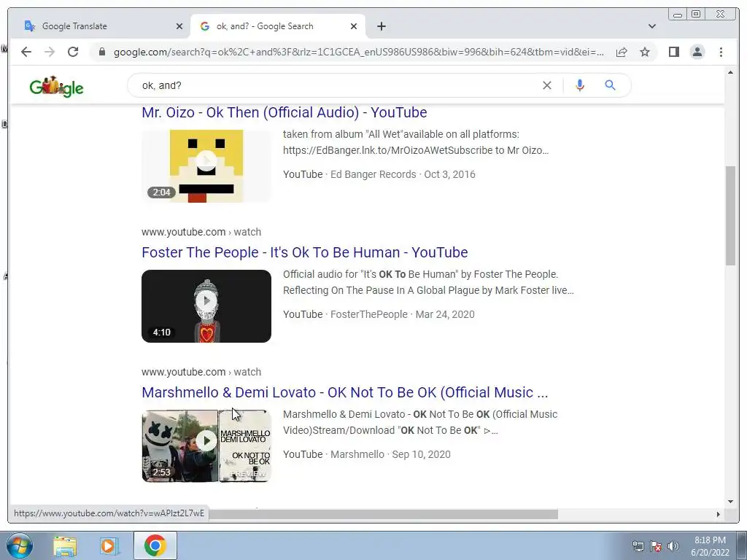Click Marshmello description snippet text
747x560 pixels.
tap(420, 422)
